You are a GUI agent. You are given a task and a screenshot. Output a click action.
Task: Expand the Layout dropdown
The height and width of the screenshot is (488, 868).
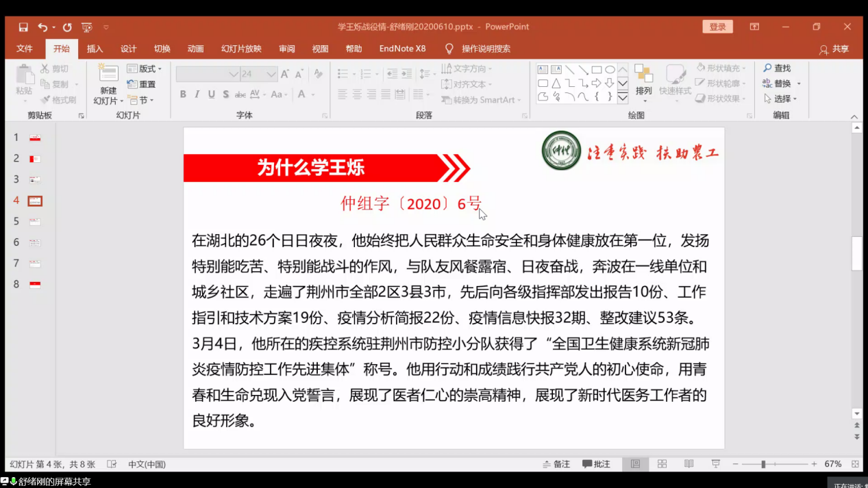(x=145, y=69)
